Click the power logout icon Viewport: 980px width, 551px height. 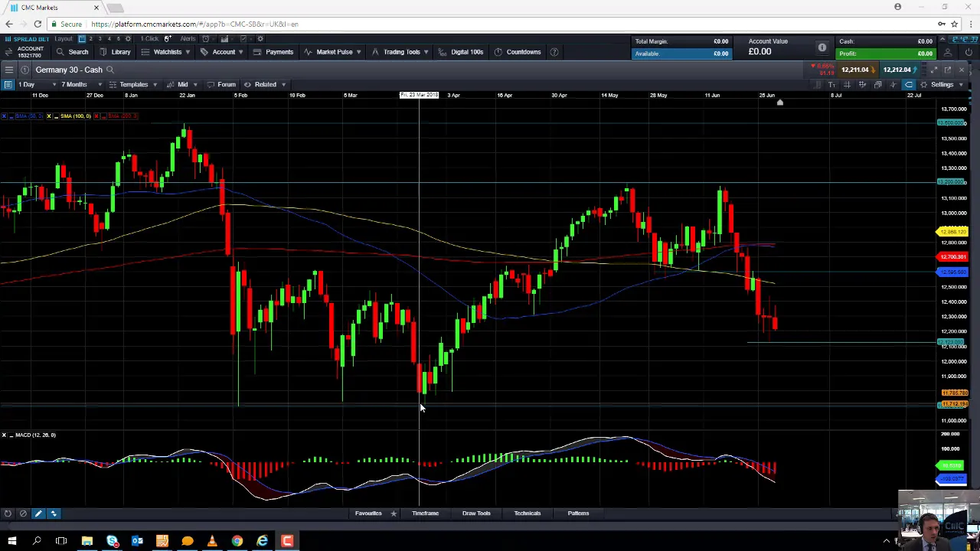969,52
